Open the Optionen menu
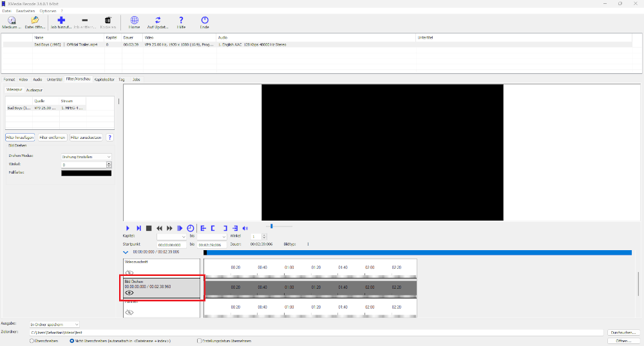644x346 pixels. click(x=48, y=11)
